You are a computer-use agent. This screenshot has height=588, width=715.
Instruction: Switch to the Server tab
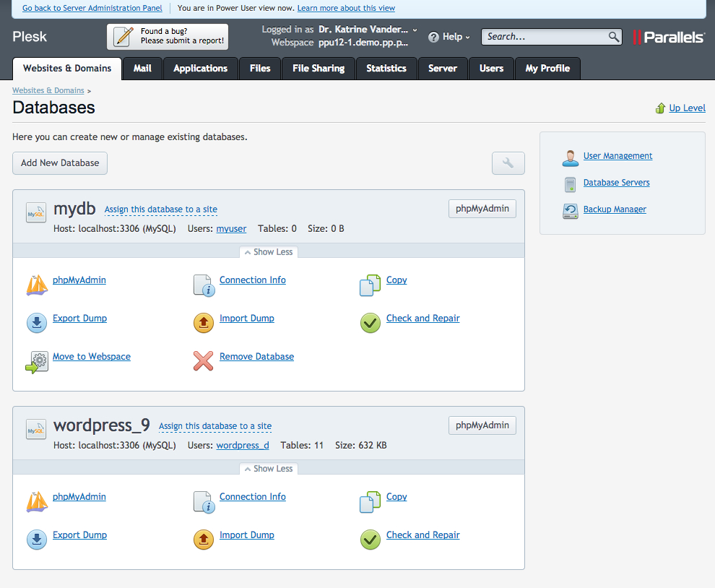coord(442,69)
